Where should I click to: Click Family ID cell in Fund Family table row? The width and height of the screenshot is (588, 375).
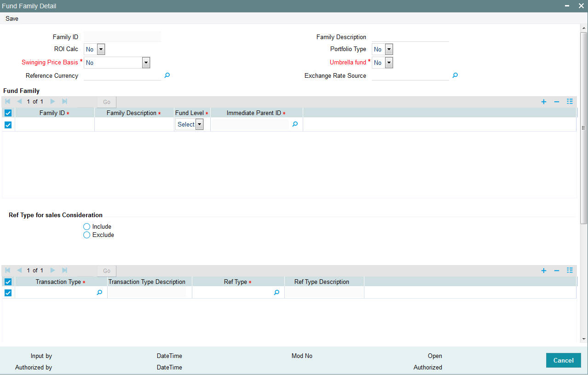tap(55, 124)
